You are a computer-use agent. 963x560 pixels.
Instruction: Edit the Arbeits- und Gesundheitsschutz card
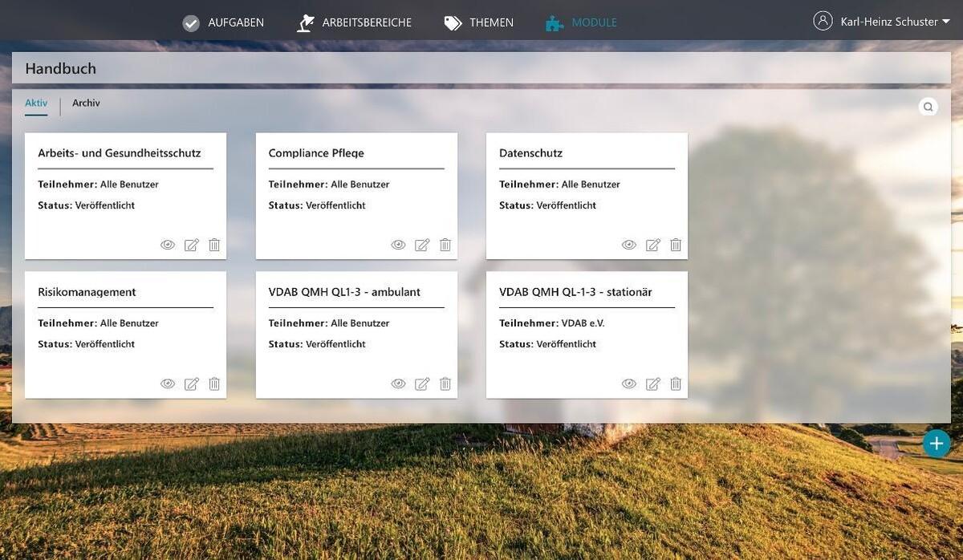[x=191, y=245]
